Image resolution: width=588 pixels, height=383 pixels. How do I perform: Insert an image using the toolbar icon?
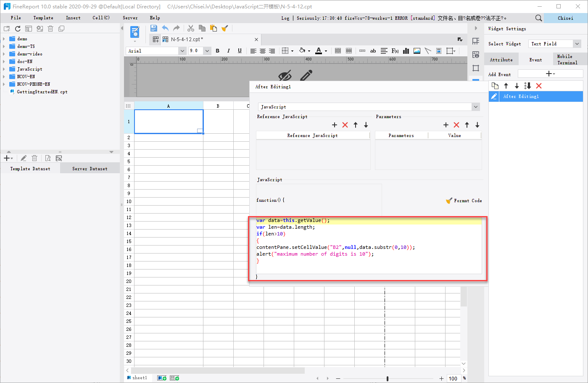pos(417,50)
